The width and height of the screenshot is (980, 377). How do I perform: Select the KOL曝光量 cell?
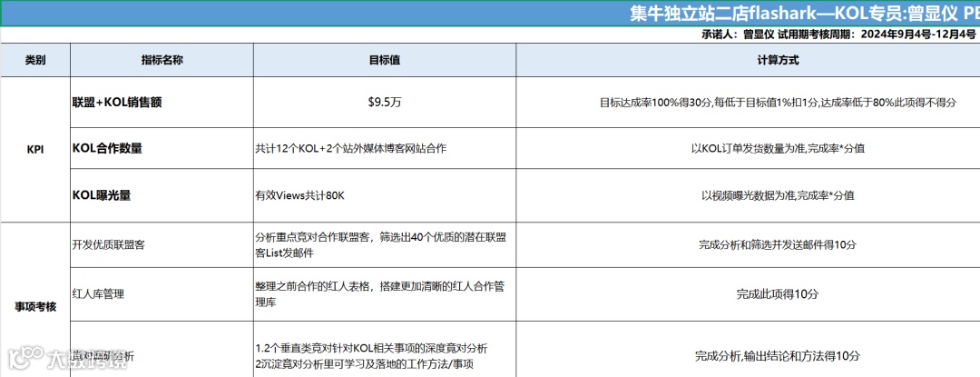[162, 195]
